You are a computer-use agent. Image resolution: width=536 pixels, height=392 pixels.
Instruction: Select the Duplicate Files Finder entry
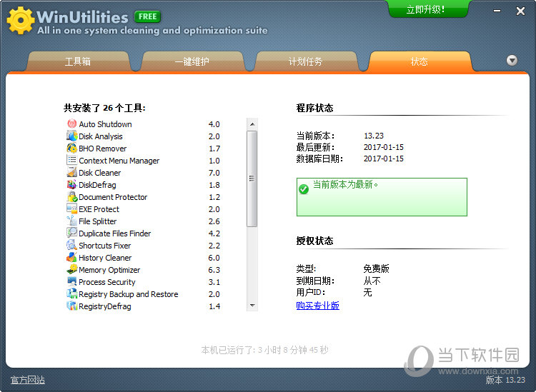(144, 233)
